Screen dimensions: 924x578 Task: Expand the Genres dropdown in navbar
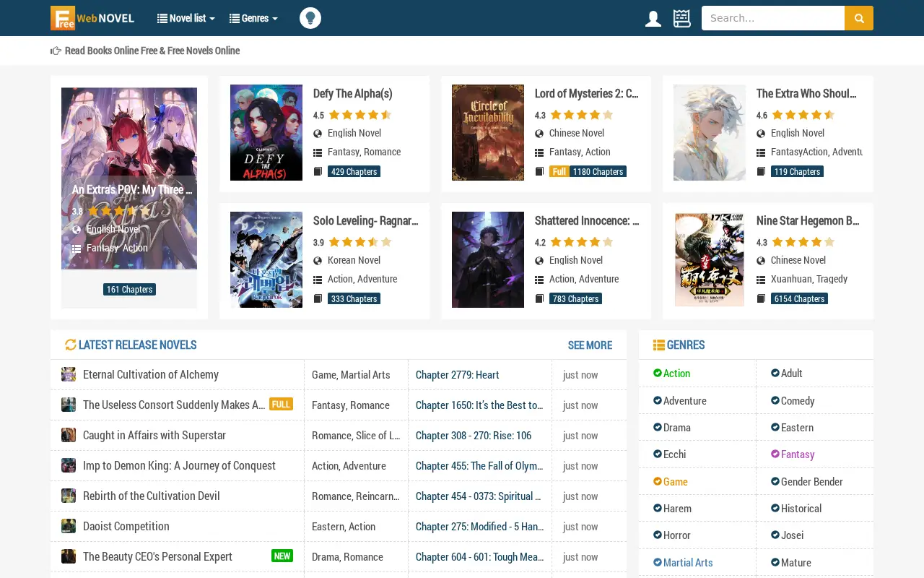253,18
